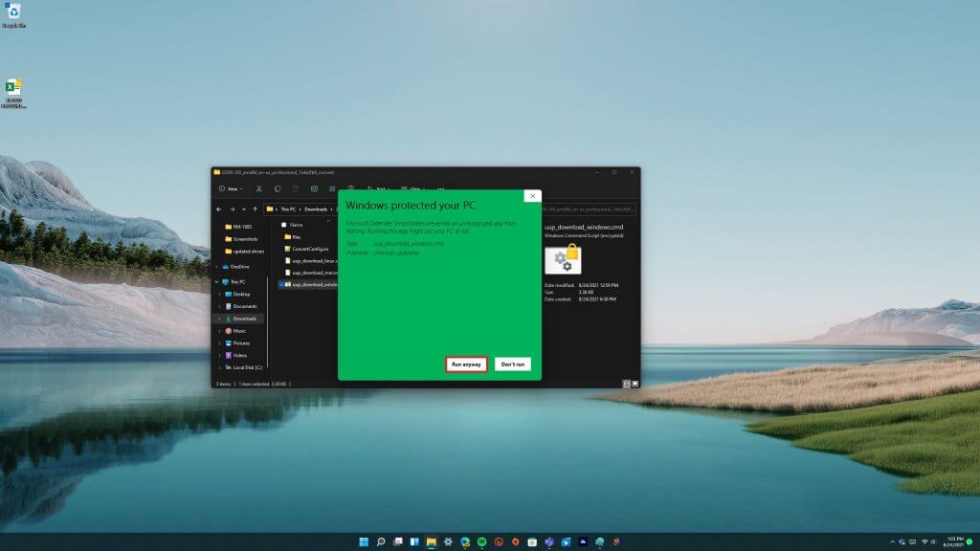Show hidden system tray icons
This screenshot has width=980, height=551.
point(892,542)
